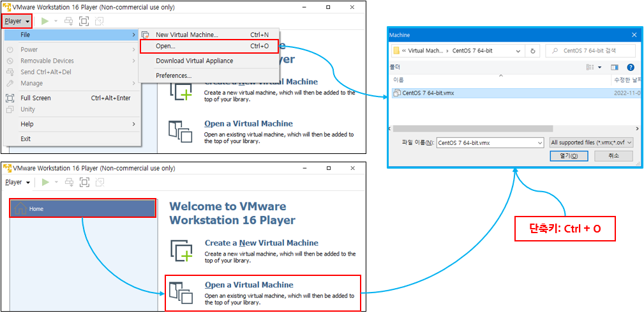
Task: Click the green Power On icon in the window with the open menu
Action: point(45,21)
